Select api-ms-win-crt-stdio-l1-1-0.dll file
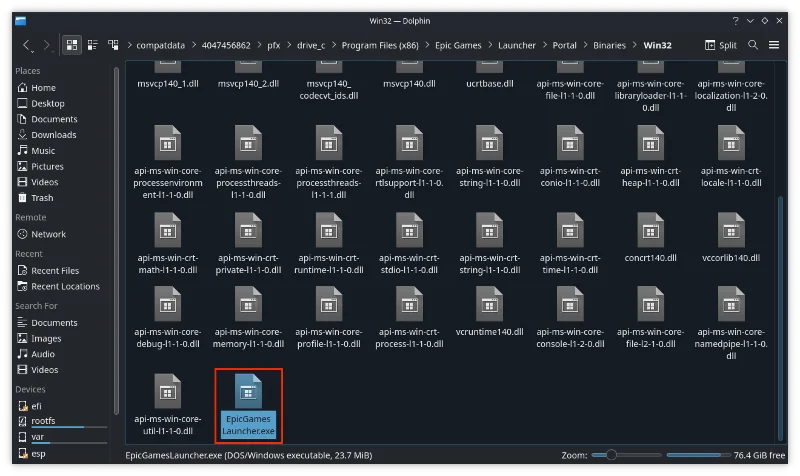This screenshot has width=800, height=476. (409, 244)
